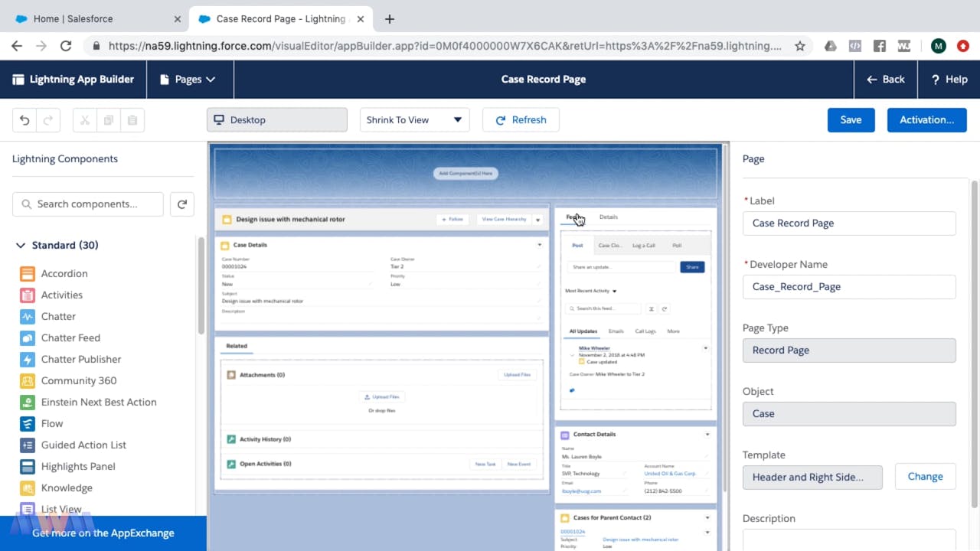Click the Accordion component icon
980x551 pixels.
[x=28, y=273]
